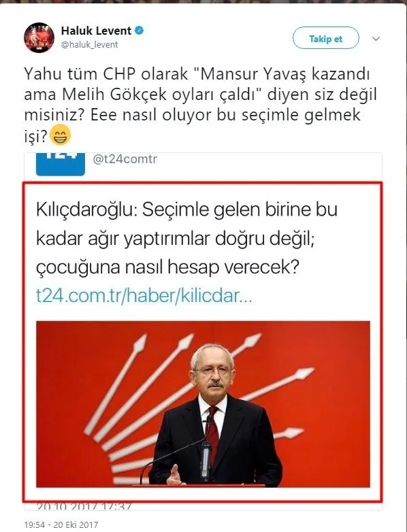407x532 pixels.
Task: Open the t24.com.tr/haber/kilicdar... link
Action: point(144,295)
